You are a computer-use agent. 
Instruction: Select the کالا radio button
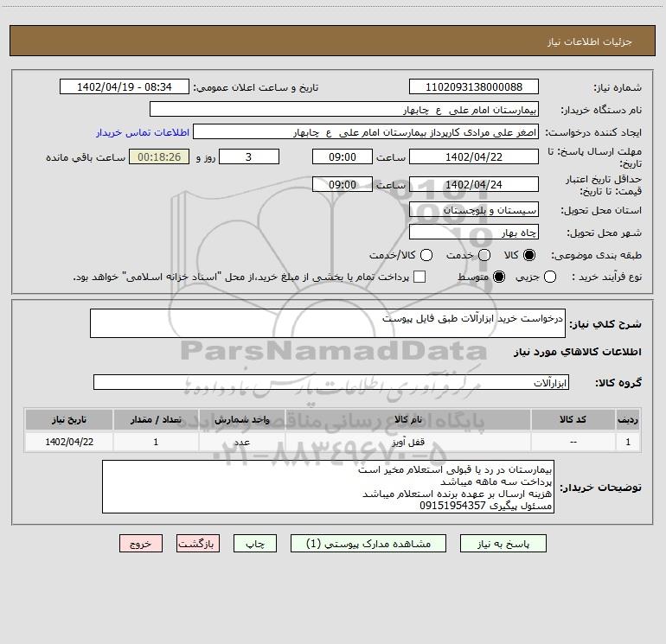(x=528, y=255)
